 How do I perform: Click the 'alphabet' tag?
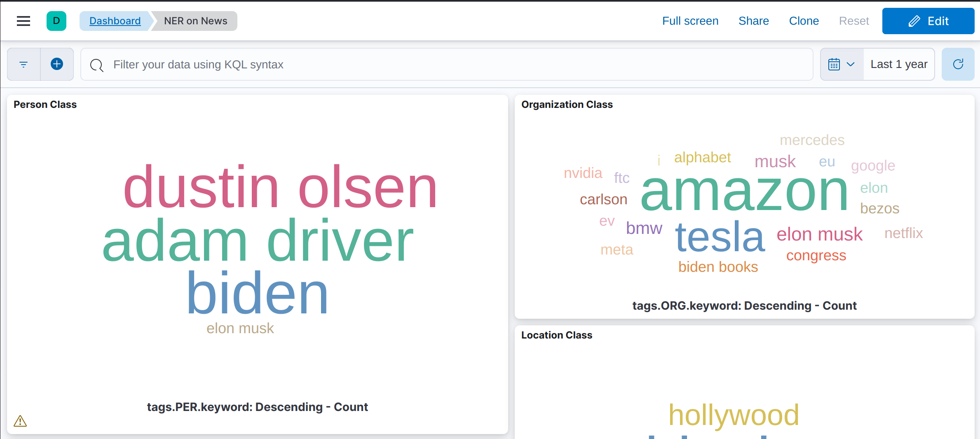pos(702,158)
